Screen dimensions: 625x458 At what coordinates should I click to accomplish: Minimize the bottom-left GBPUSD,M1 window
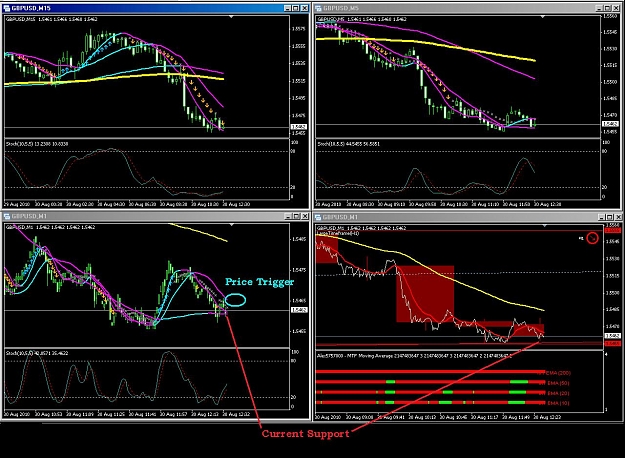[x=287, y=216]
